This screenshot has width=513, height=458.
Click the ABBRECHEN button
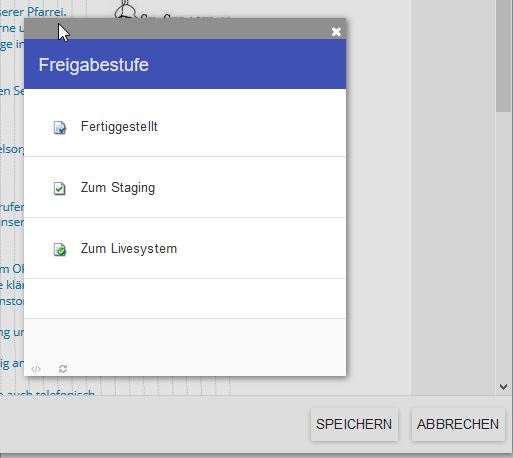point(458,424)
